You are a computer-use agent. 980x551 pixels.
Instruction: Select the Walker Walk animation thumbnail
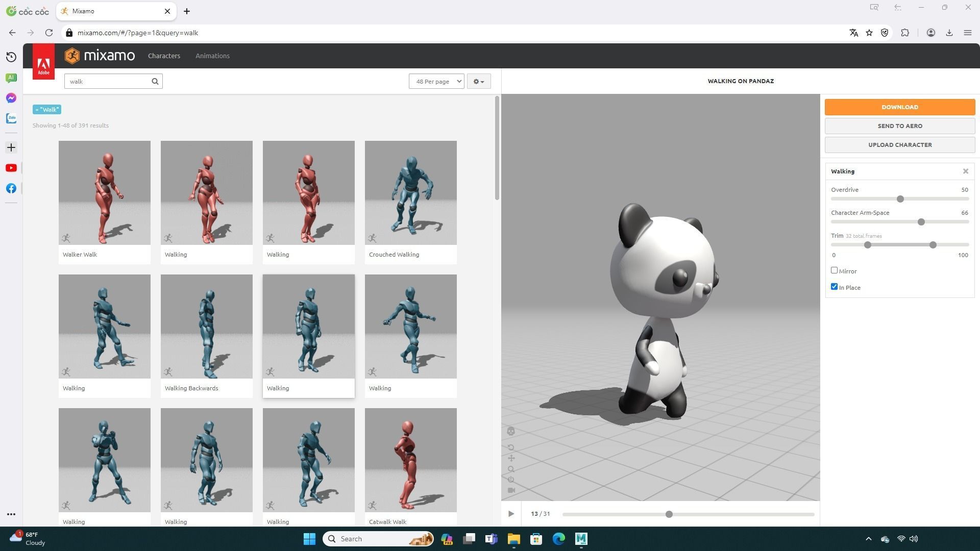pyautogui.click(x=105, y=193)
